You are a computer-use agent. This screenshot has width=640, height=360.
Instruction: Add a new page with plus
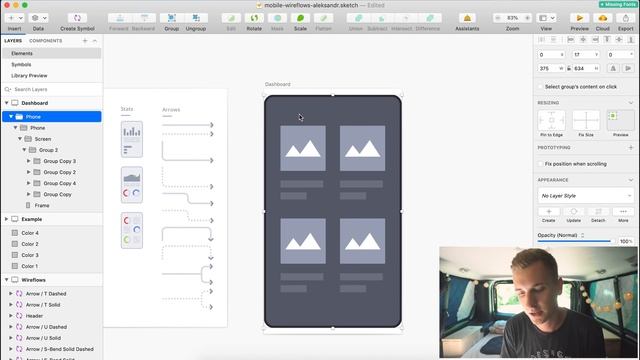pyautogui.click(x=85, y=41)
